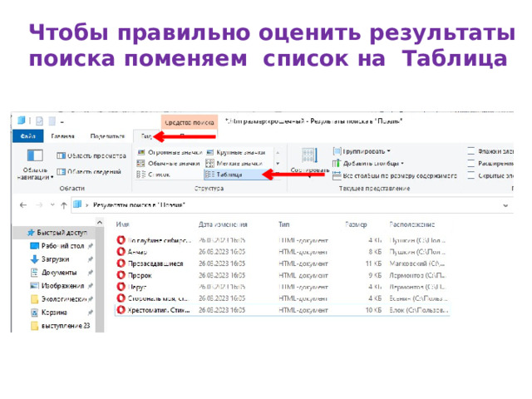Sort by the Дата изменения column header

pyautogui.click(x=223, y=224)
